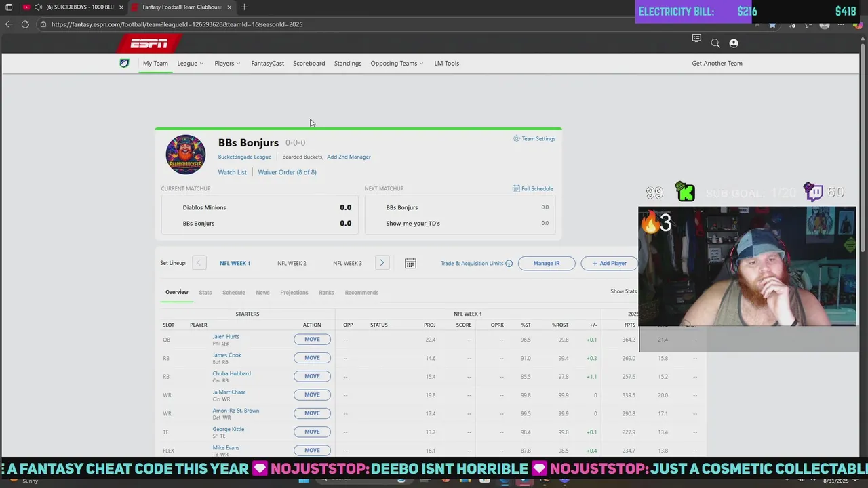Click the Manage IR button
868x488 pixels.
pyautogui.click(x=547, y=263)
